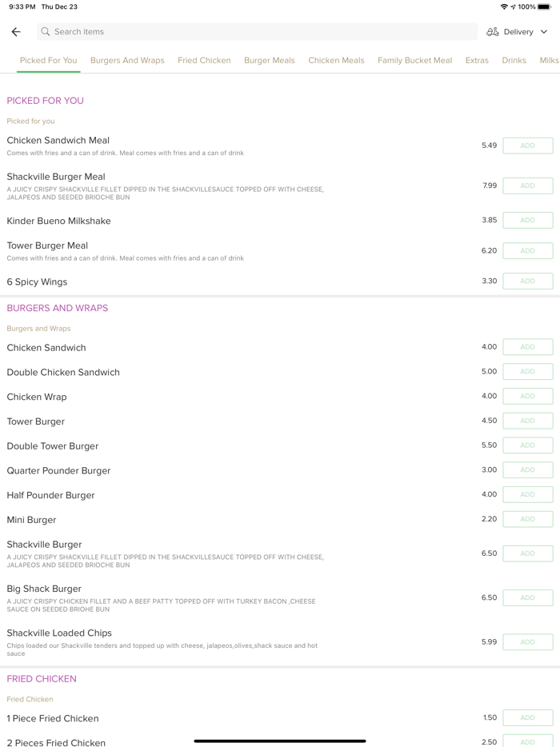Go to the Drinks tab
The width and height of the screenshot is (560, 747).
tap(514, 61)
